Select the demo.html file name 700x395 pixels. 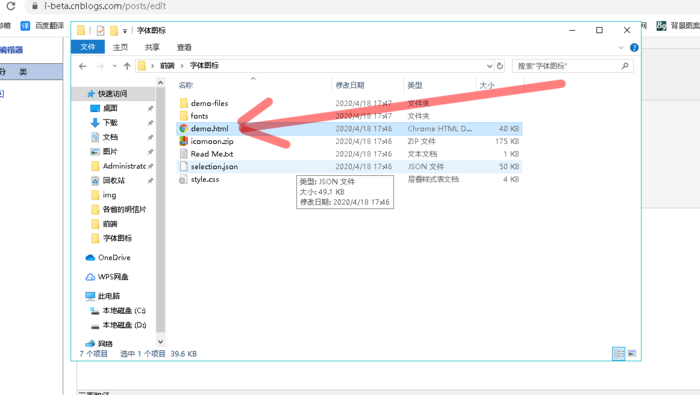point(209,129)
